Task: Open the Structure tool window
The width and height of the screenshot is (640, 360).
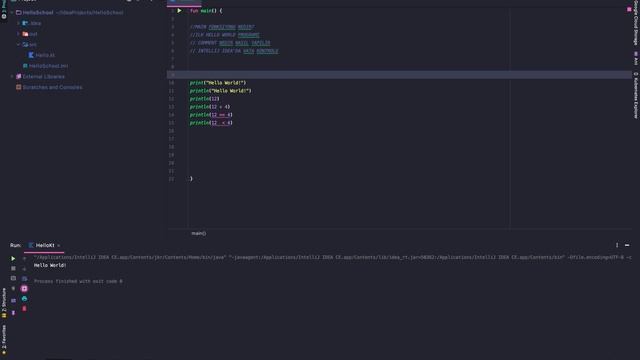Action: coord(4,303)
